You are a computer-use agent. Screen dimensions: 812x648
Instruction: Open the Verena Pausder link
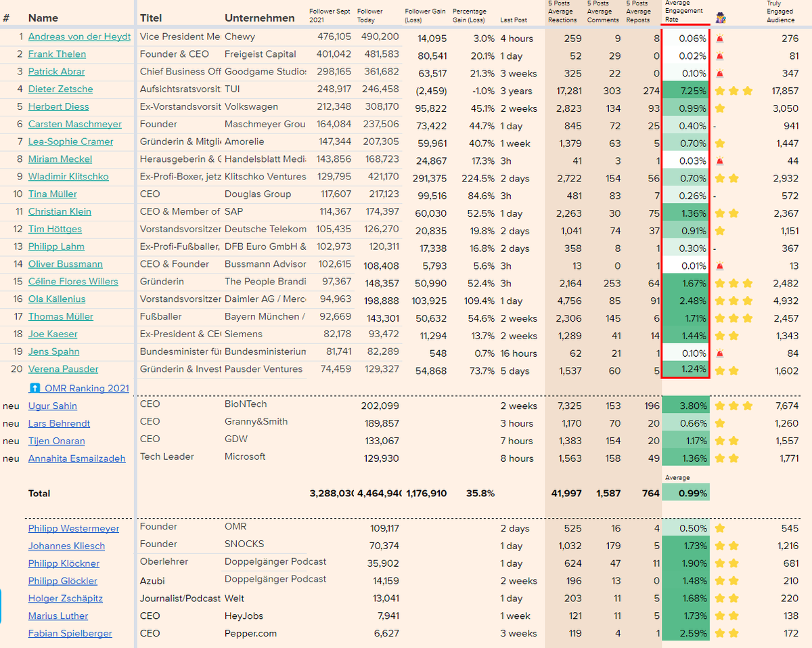click(63, 369)
